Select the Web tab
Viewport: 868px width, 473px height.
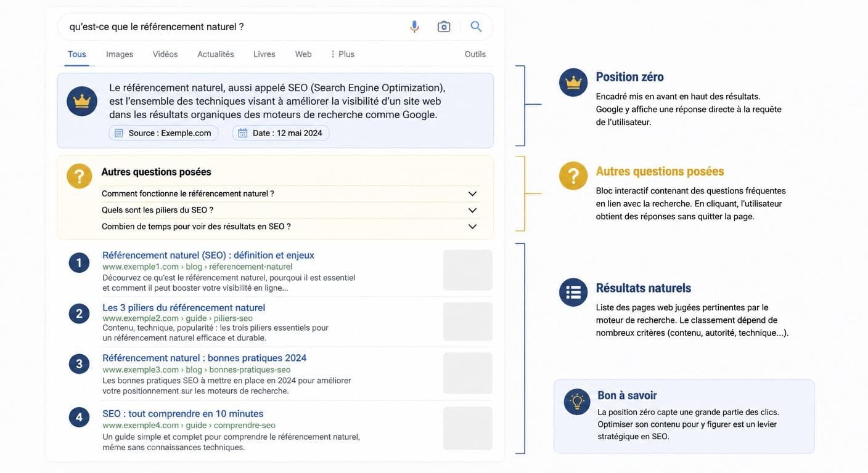point(303,54)
